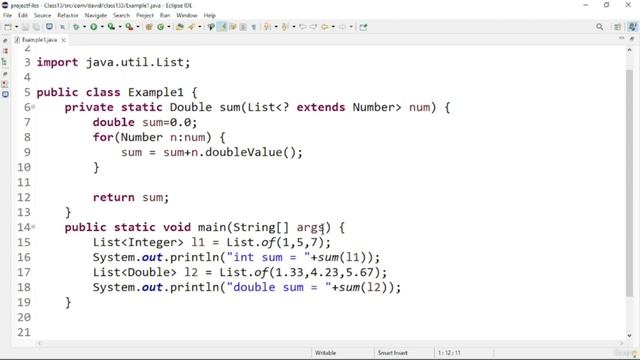Click the 'return sum;' line in editor

click(x=131, y=198)
